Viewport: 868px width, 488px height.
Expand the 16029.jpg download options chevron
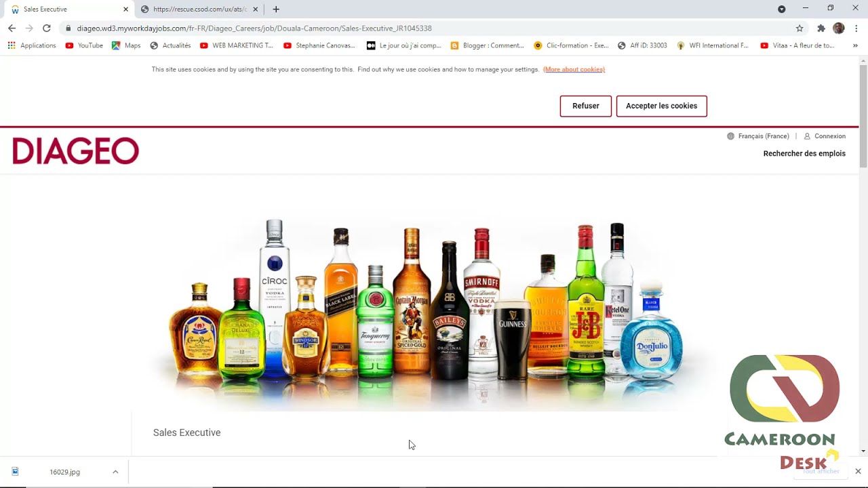(115, 472)
